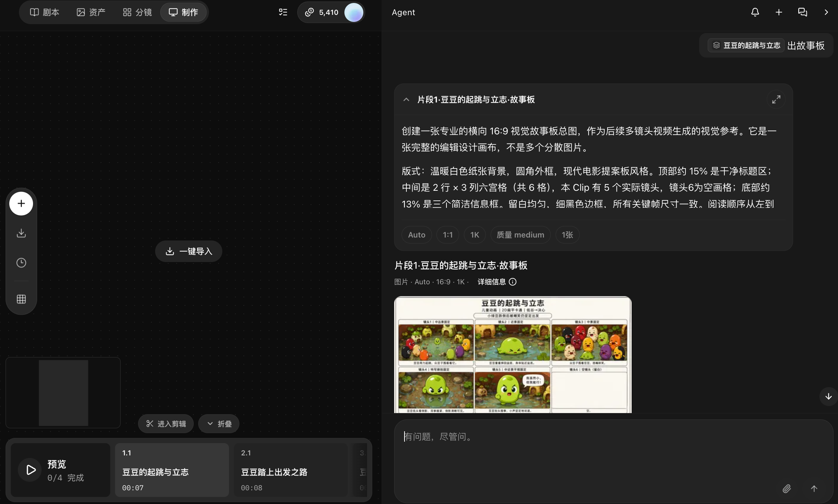The width and height of the screenshot is (838, 504).
Task: Open history clock icon in left toolbar
Action: pyautogui.click(x=21, y=263)
